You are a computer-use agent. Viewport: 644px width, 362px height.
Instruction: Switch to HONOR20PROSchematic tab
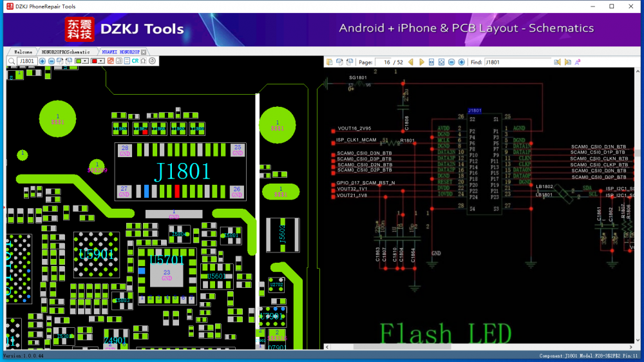tap(66, 52)
